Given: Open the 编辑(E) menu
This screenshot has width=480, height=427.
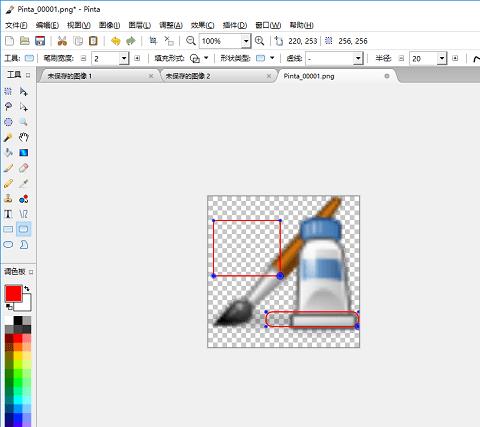Looking at the screenshot, I should click(x=47, y=25).
